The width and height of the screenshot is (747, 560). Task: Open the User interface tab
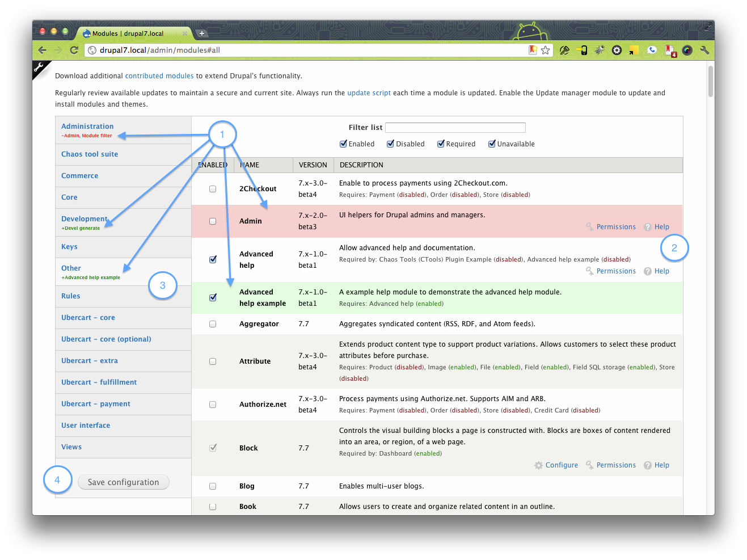coord(123,426)
